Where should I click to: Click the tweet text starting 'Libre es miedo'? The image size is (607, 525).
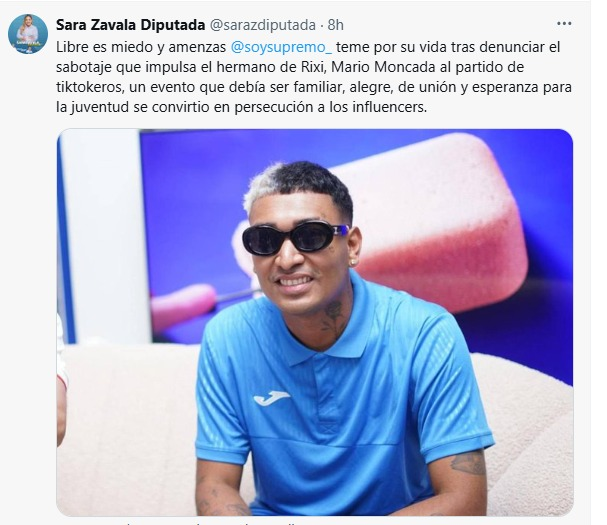coord(314,77)
